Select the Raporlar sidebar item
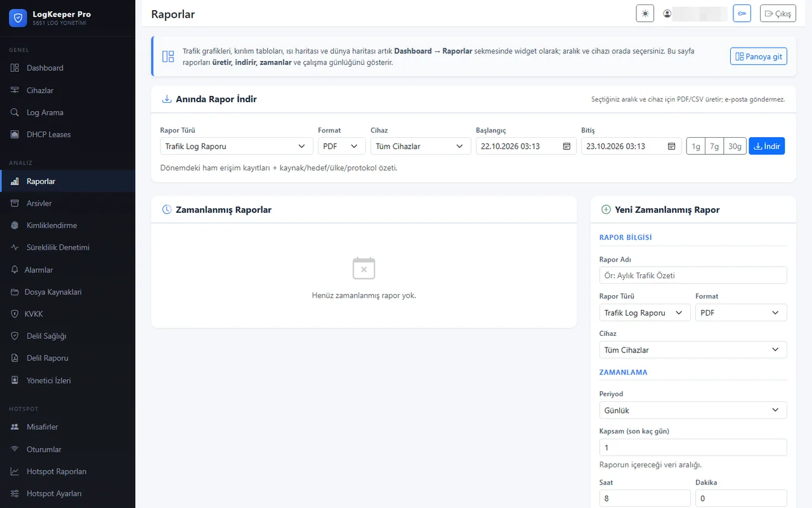This screenshot has width=812, height=508. click(67, 181)
